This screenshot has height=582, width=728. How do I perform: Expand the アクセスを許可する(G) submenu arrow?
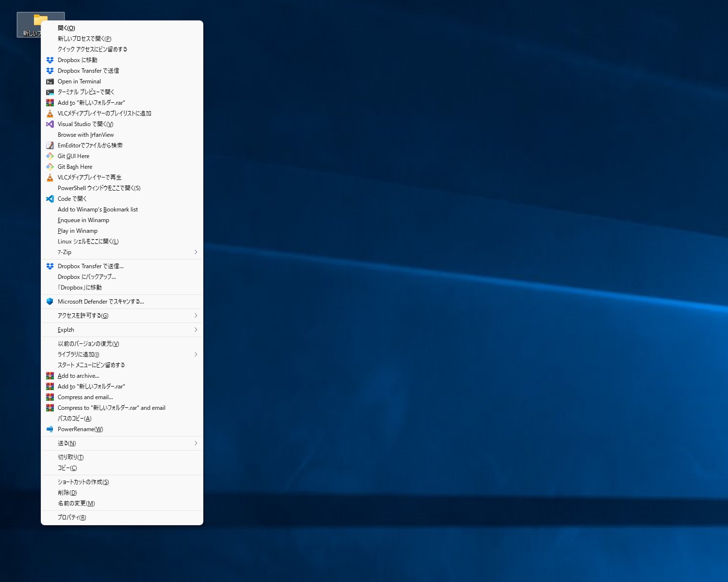tap(196, 316)
